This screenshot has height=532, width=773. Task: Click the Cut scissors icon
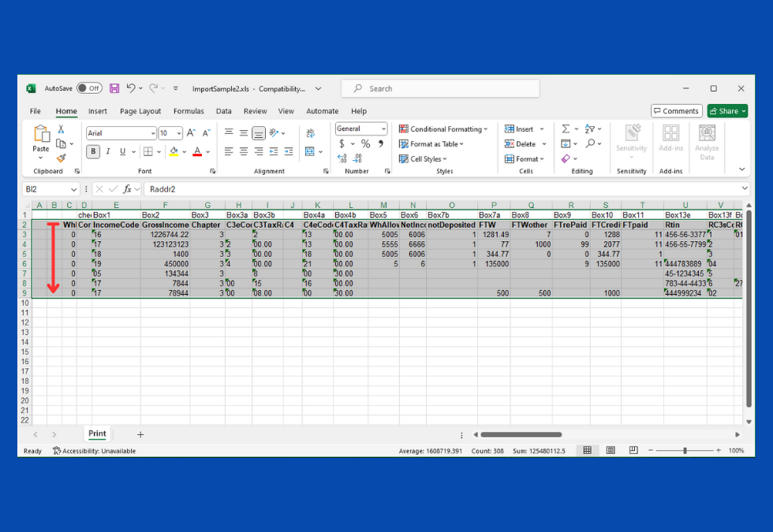click(x=62, y=129)
